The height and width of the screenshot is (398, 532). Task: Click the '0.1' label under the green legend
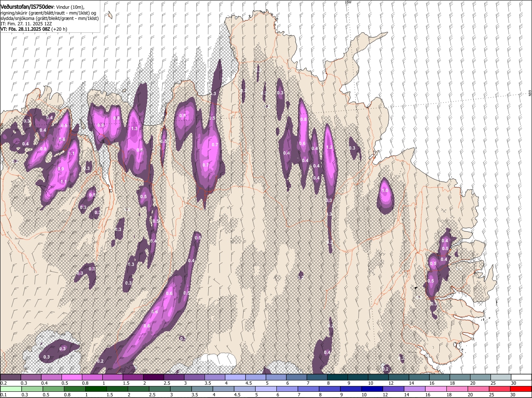[x=3, y=395]
